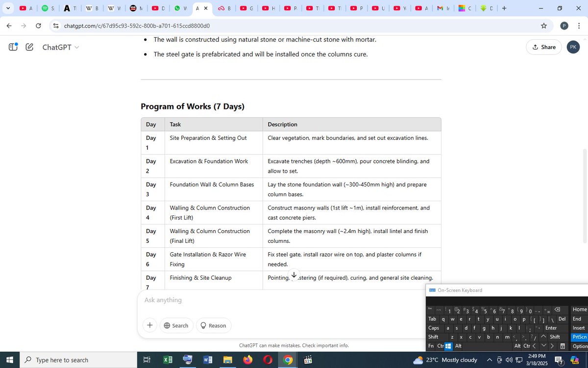Enable the Search tool button
588x368 pixels.
click(176, 325)
